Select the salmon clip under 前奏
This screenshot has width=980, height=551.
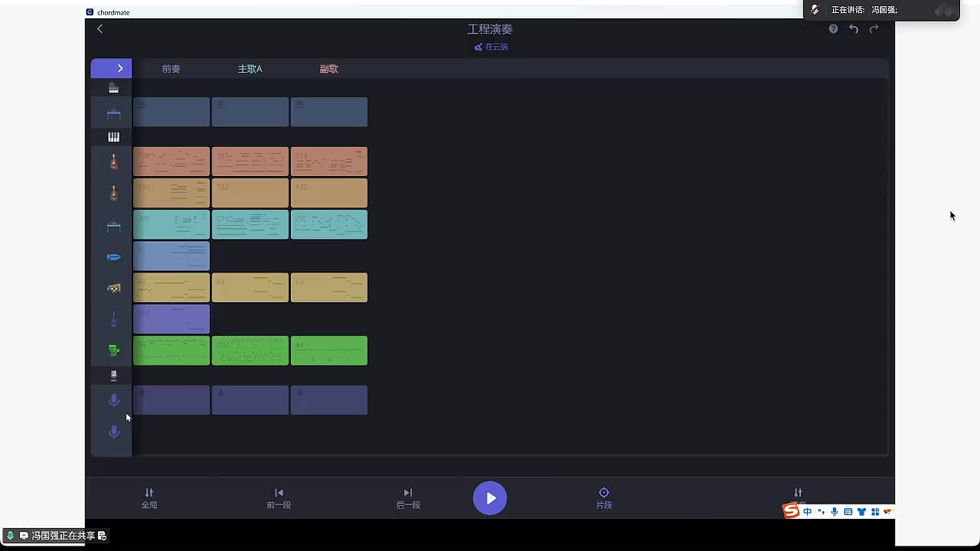pyautogui.click(x=171, y=161)
